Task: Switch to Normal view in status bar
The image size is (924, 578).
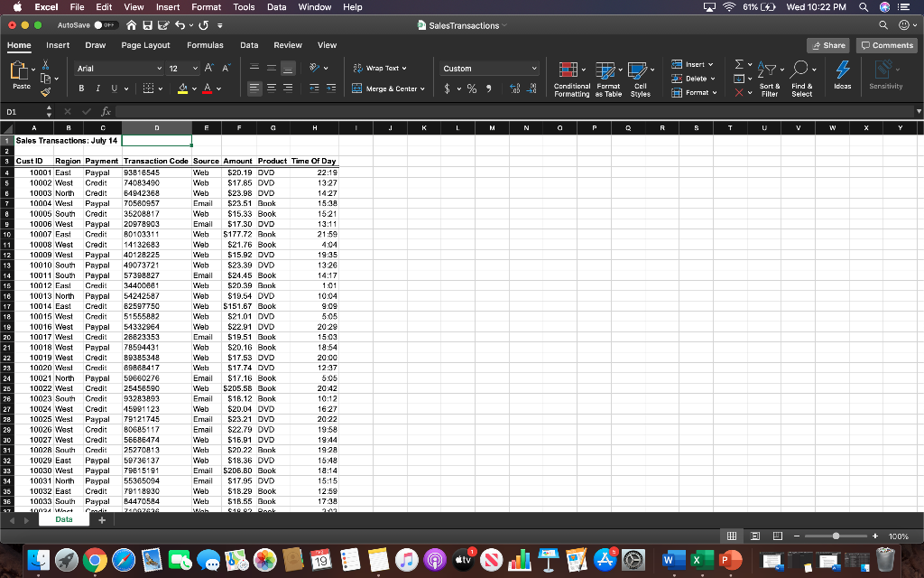Action: point(731,536)
